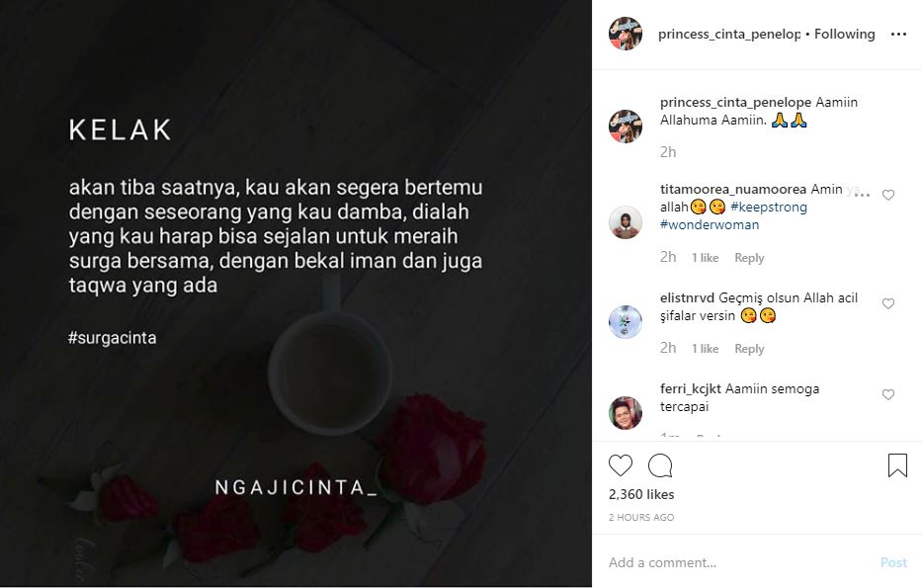Screen dimensions: 922x588
Task: Like ferri_kcjkt's comment with the heart
Action: point(887,394)
